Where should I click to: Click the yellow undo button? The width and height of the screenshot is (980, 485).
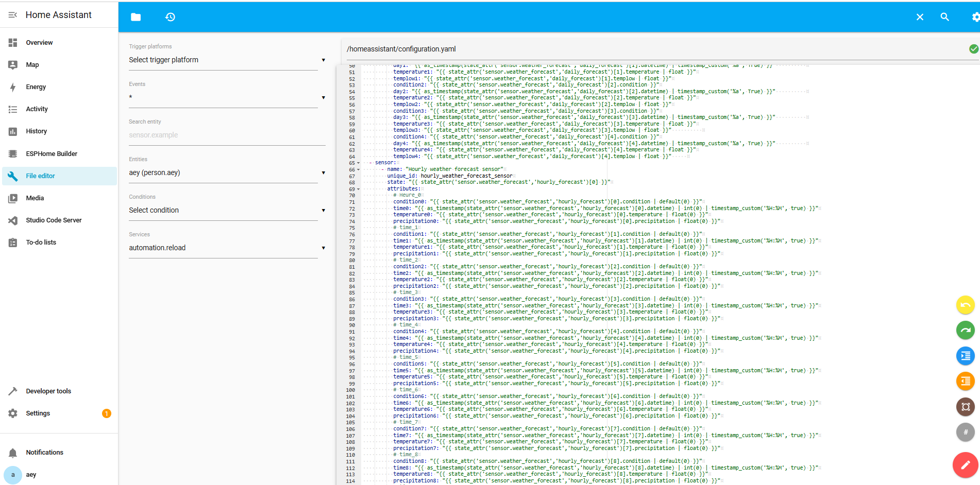pos(965,305)
